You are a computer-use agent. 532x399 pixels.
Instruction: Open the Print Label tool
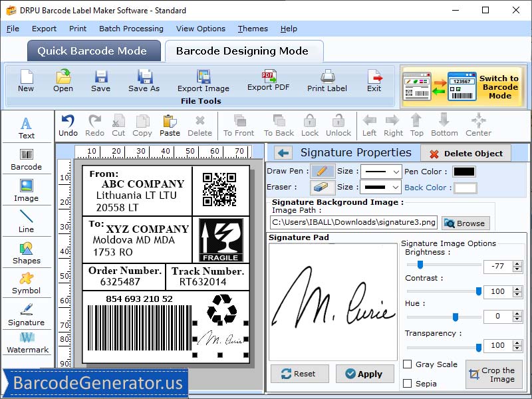(326, 81)
